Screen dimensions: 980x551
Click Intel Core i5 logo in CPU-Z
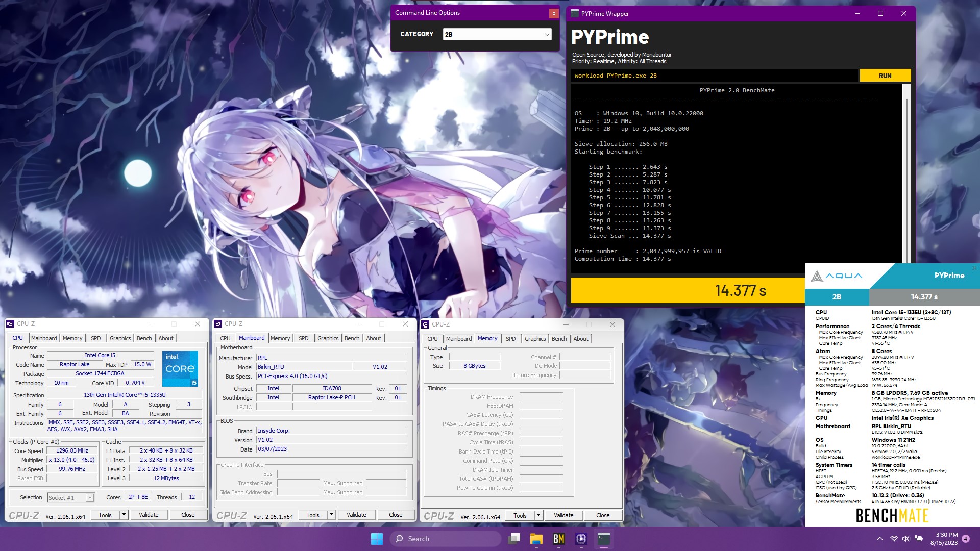click(180, 368)
